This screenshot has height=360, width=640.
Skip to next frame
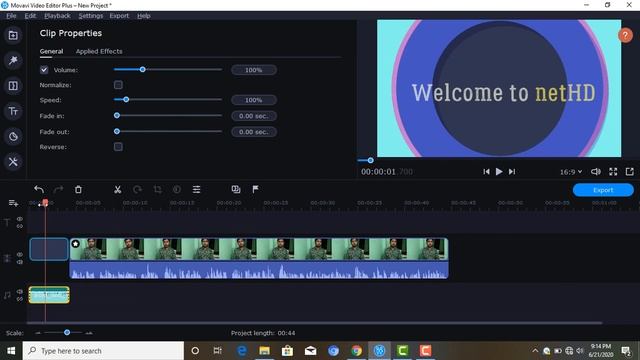(512, 172)
